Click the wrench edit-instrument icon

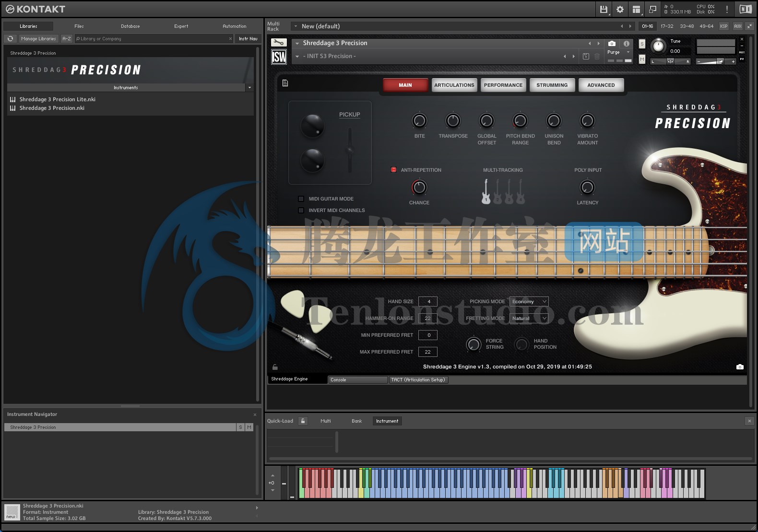279,43
